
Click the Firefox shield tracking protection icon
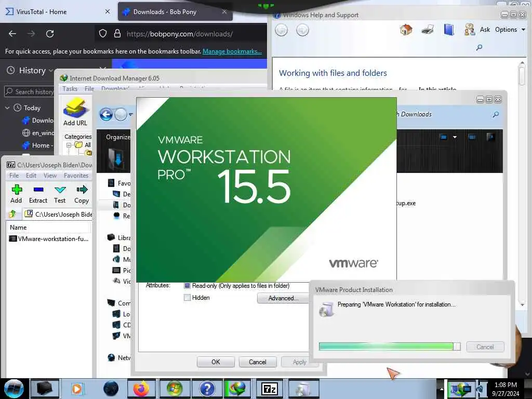(x=103, y=33)
